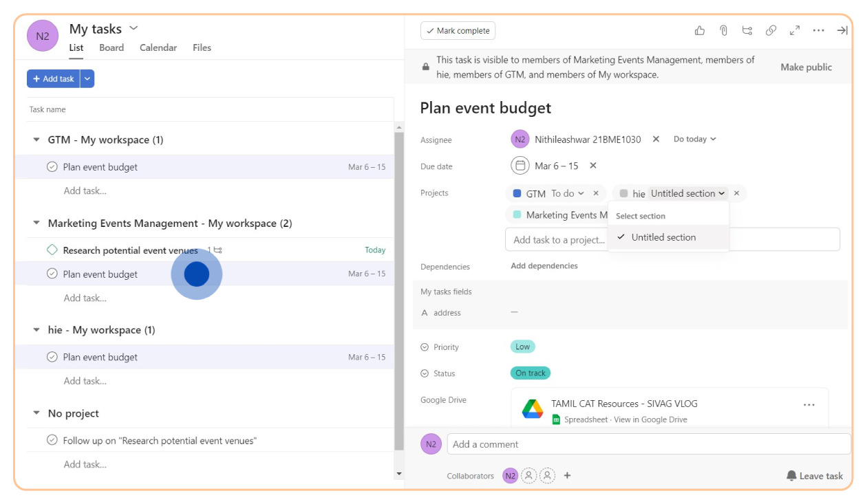Click Add dependencies

[x=544, y=266]
